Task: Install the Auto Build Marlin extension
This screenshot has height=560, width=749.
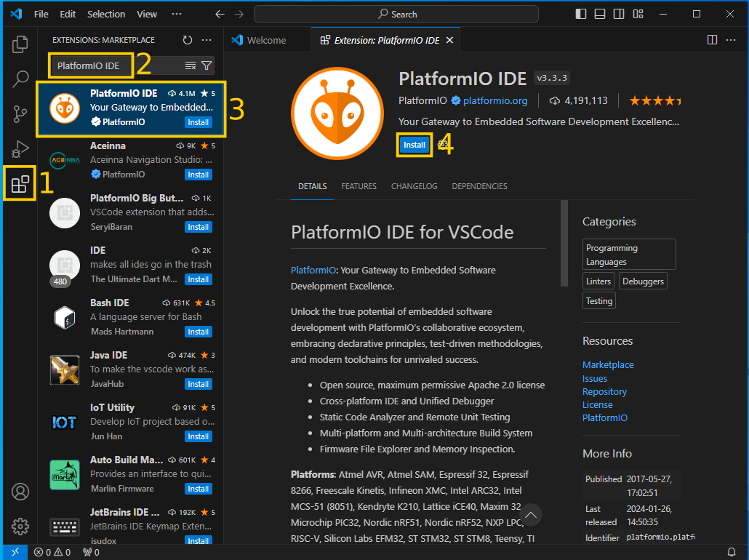Action: (198, 489)
